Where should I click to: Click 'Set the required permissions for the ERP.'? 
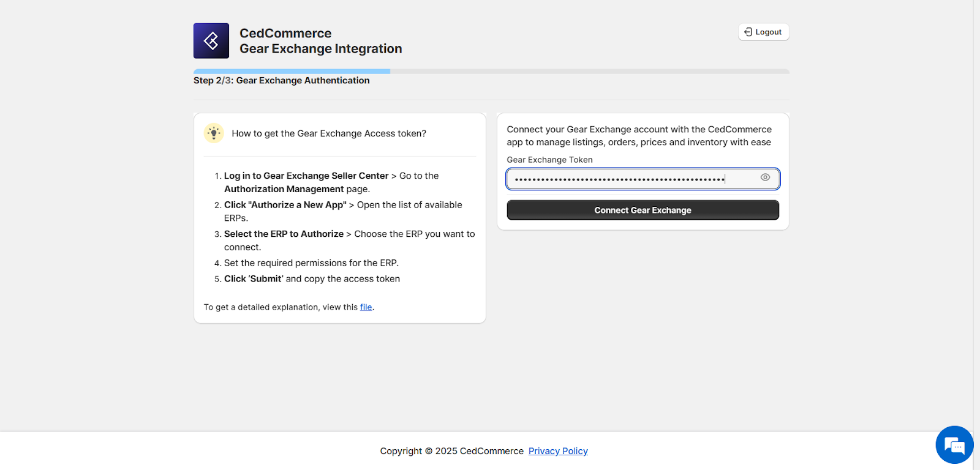tap(311, 263)
